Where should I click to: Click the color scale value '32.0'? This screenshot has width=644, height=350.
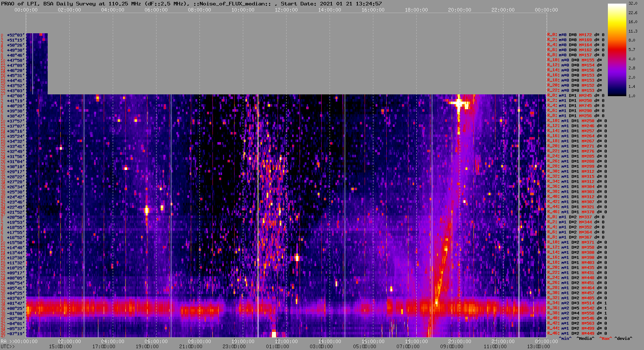coord(633,3)
